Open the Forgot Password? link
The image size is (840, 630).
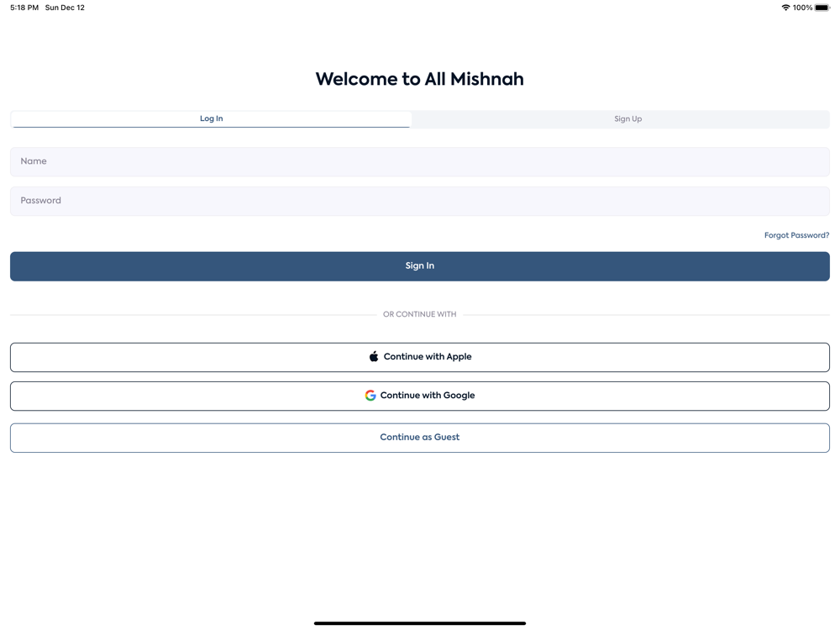(x=796, y=235)
